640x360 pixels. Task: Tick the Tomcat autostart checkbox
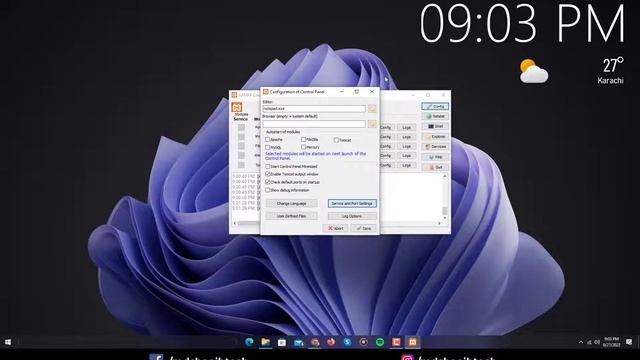click(x=336, y=140)
